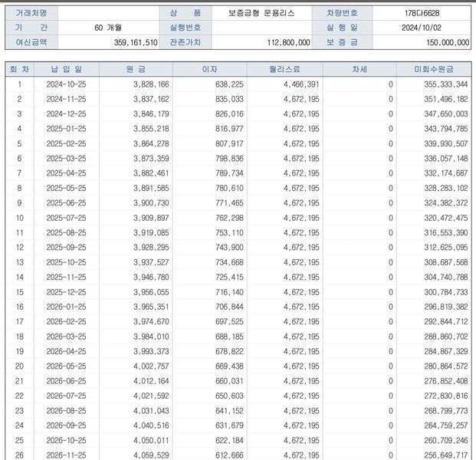Select payment date 2024-10-25
476x460 pixels.
pos(66,84)
